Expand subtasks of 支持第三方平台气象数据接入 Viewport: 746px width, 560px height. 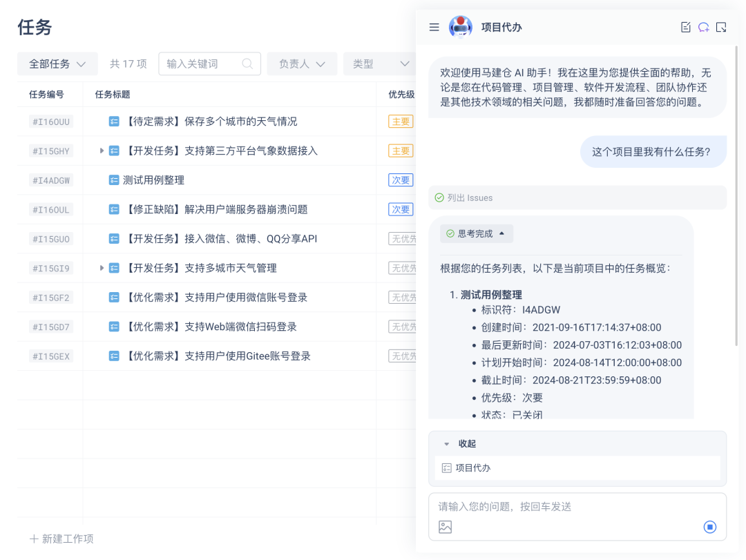102,151
